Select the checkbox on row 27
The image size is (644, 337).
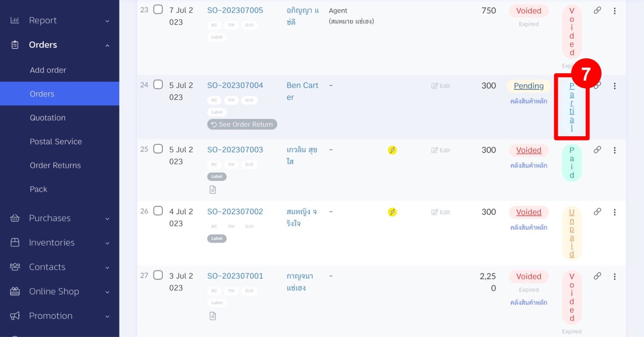[158, 275]
